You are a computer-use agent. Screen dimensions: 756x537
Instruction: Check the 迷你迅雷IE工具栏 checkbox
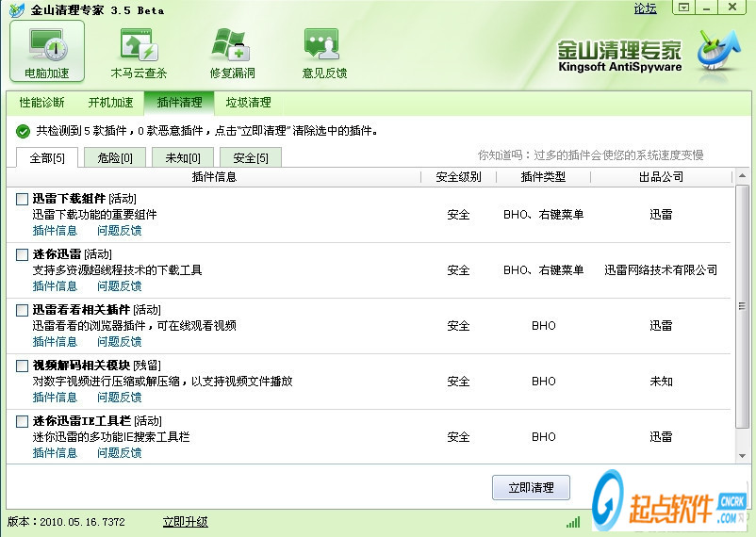[23, 421]
